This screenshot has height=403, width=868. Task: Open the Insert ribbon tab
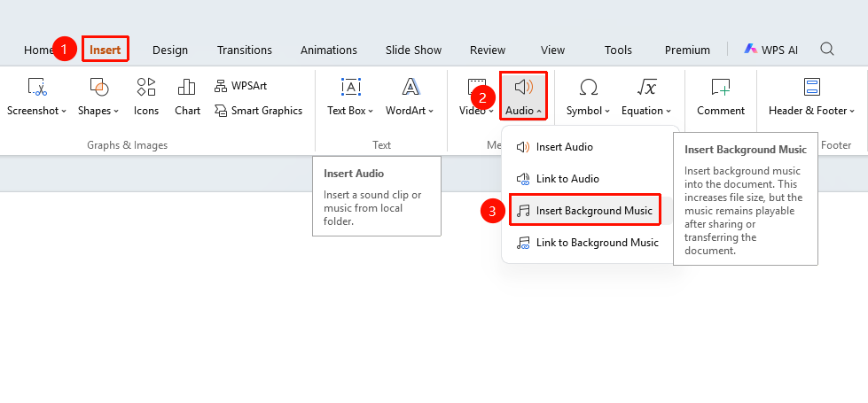106,50
